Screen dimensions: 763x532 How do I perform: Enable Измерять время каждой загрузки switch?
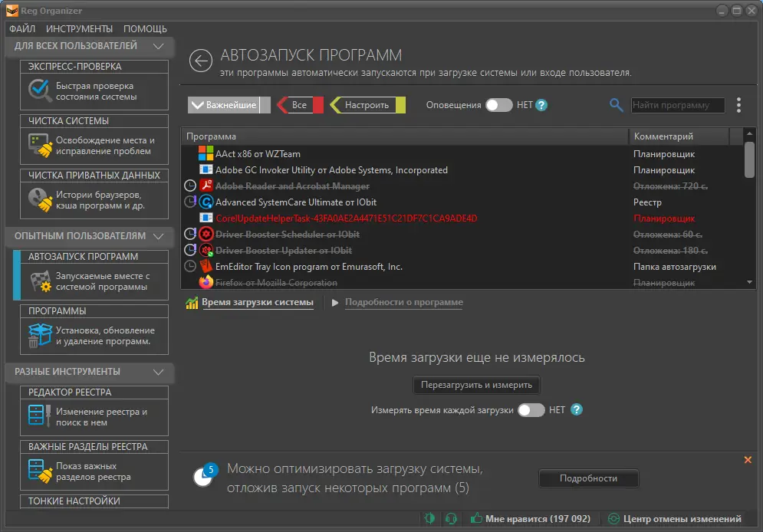(531, 410)
